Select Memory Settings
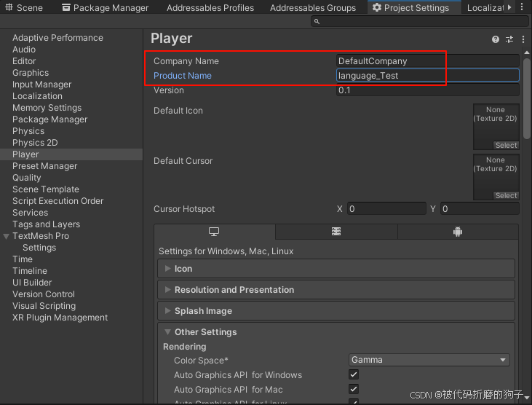This screenshot has width=532, height=405. pos(47,108)
